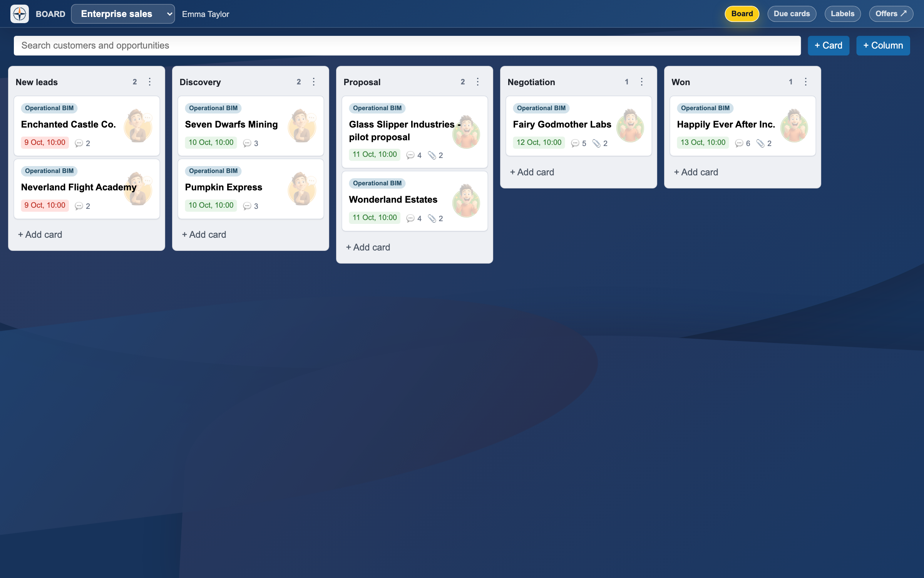
Task: Open the Labels view
Action: click(842, 14)
